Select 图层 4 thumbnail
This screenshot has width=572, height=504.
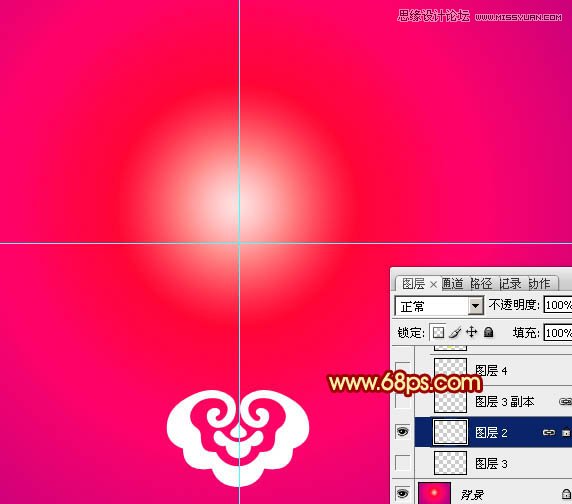450,370
